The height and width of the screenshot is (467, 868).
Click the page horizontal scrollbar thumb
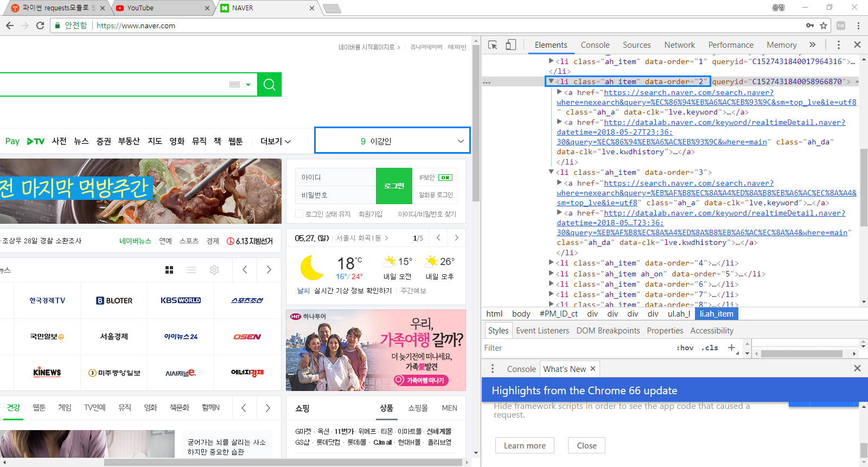pyautogui.click(x=284, y=462)
